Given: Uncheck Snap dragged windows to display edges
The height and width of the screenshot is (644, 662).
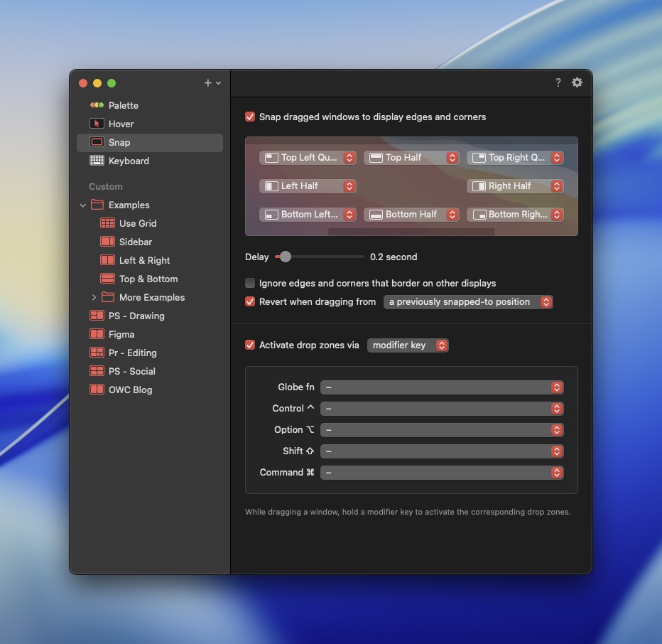Looking at the screenshot, I should pyautogui.click(x=250, y=117).
